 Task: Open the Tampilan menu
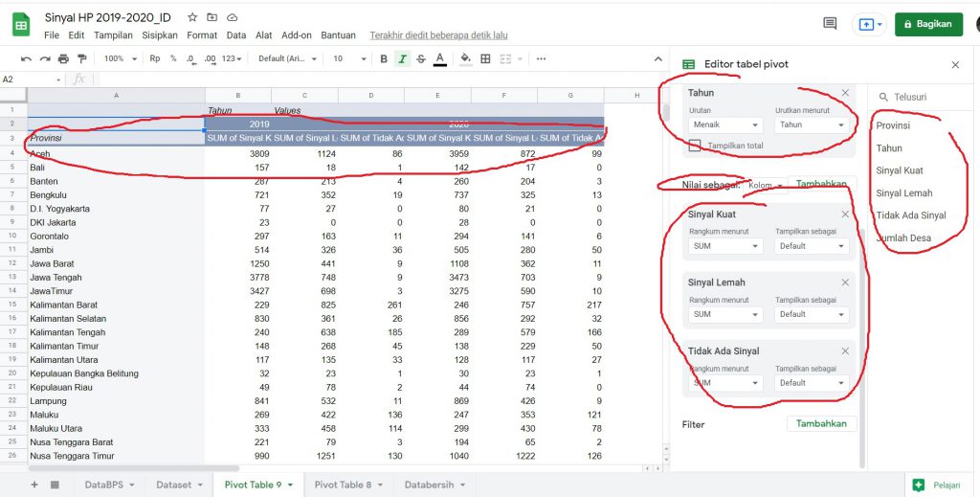(113, 35)
